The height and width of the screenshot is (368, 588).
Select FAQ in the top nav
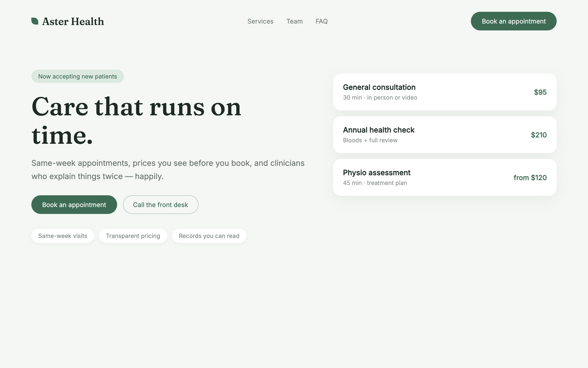tap(321, 21)
